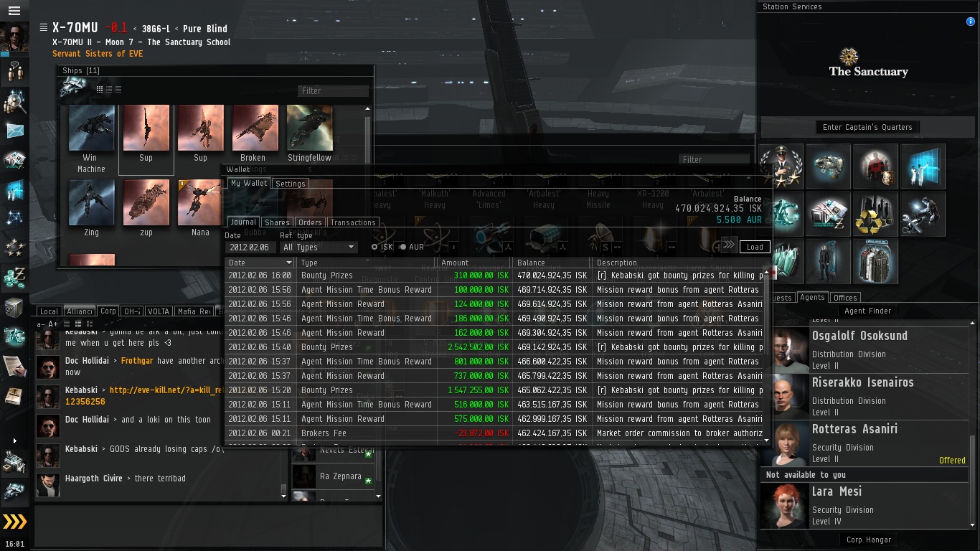
Task: Open station Items hangar Neocom icon
Action: pyautogui.click(x=14, y=461)
